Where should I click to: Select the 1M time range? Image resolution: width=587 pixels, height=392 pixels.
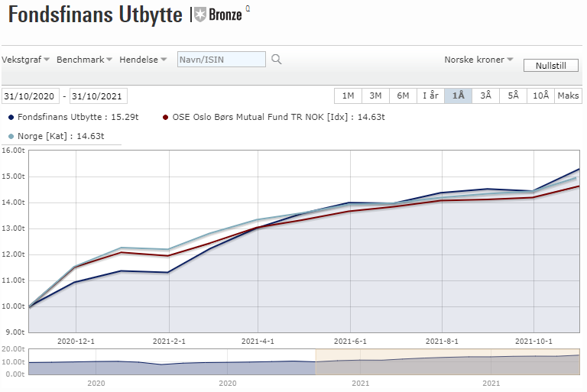point(349,96)
